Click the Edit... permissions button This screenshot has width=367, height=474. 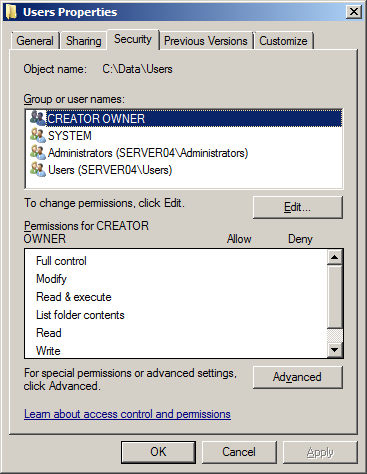click(298, 207)
